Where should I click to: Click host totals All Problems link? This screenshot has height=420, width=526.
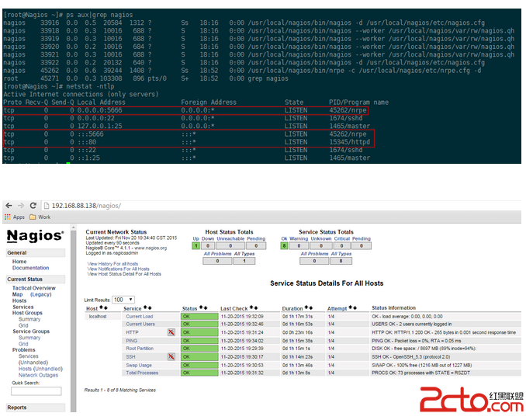(217, 254)
